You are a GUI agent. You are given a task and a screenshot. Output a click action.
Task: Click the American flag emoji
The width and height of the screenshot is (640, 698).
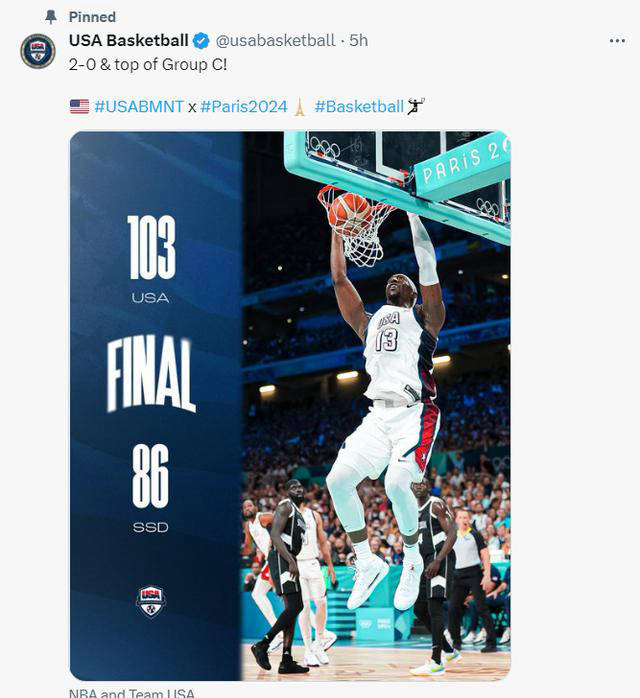tap(80, 107)
